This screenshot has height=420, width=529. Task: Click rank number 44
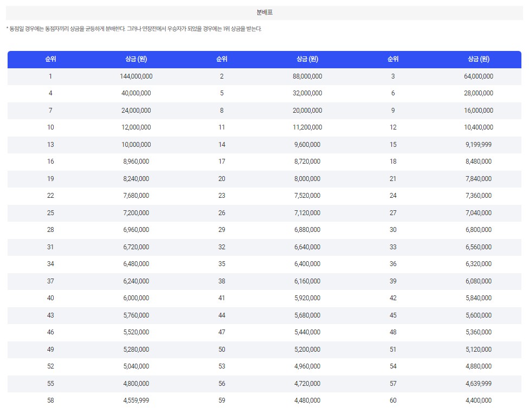coord(222,315)
